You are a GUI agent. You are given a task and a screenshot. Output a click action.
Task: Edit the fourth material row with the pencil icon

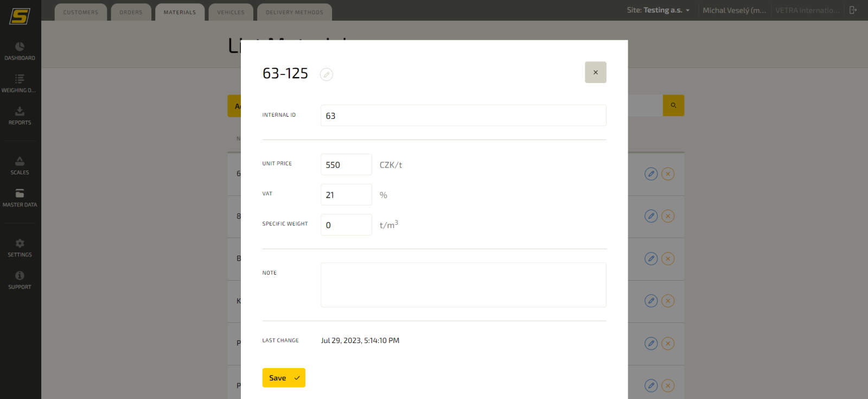[651, 301]
